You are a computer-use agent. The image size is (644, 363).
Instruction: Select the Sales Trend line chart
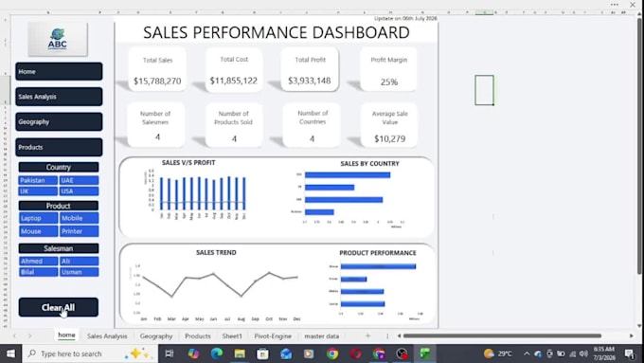216,285
